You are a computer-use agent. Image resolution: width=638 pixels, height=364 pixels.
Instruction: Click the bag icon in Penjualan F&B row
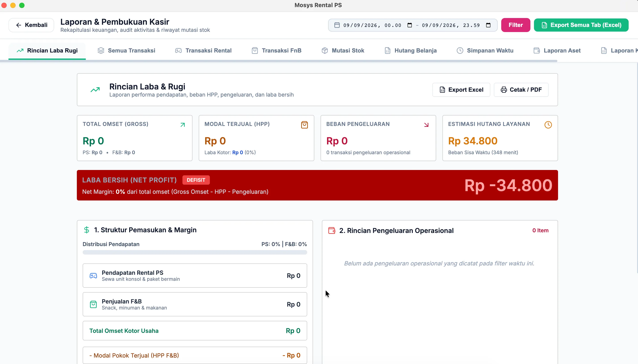point(93,304)
